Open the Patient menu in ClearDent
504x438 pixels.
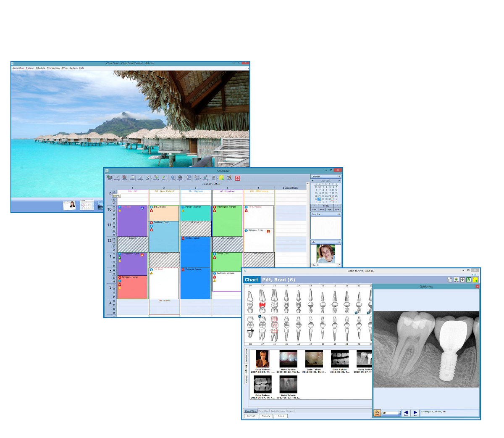coord(29,68)
